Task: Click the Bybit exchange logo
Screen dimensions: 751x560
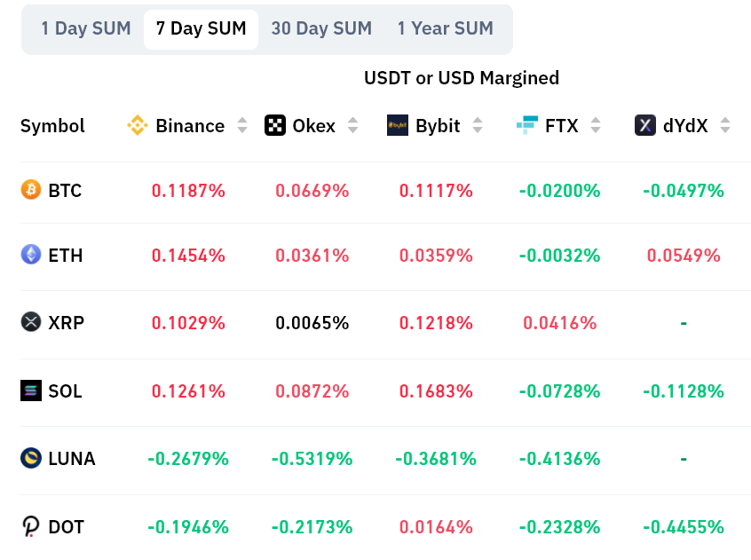Action: pyautogui.click(x=398, y=126)
